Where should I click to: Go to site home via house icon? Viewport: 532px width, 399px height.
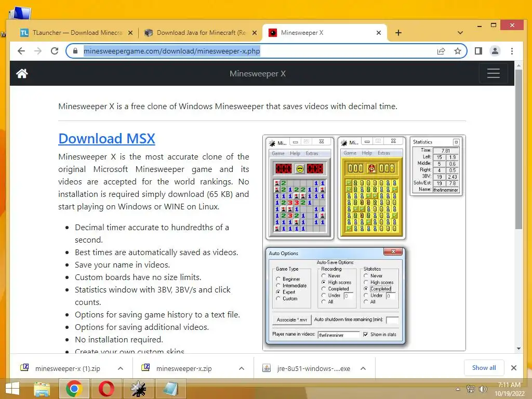point(22,73)
